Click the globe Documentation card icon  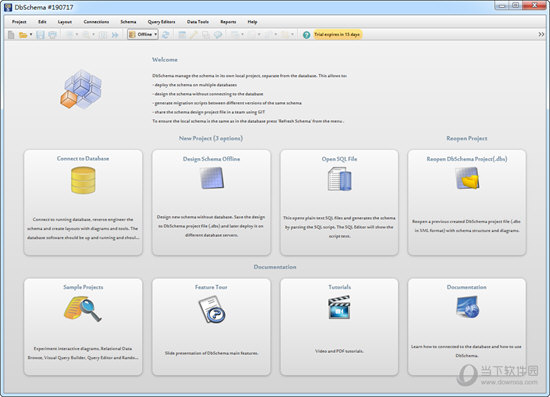coord(468,307)
